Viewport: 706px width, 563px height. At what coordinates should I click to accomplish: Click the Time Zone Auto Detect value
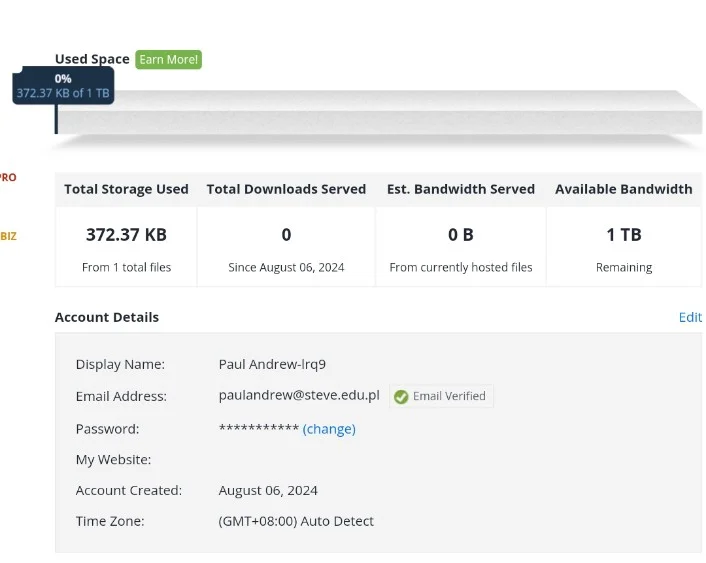point(296,521)
